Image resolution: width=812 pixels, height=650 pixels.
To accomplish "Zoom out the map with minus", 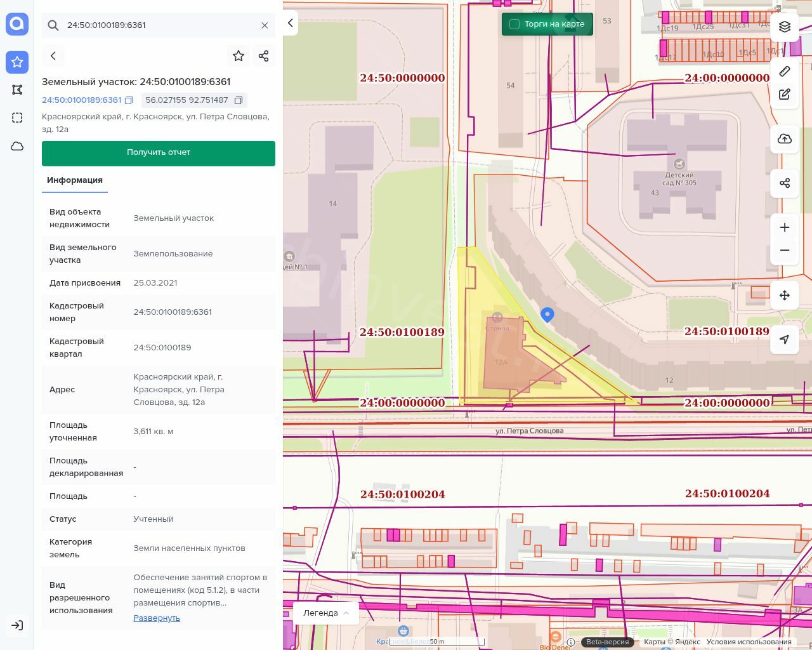I will pyautogui.click(x=785, y=250).
